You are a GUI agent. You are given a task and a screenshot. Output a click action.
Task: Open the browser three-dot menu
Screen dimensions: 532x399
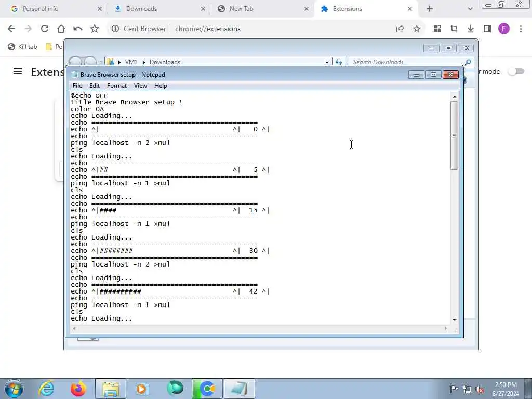[521, 29]
